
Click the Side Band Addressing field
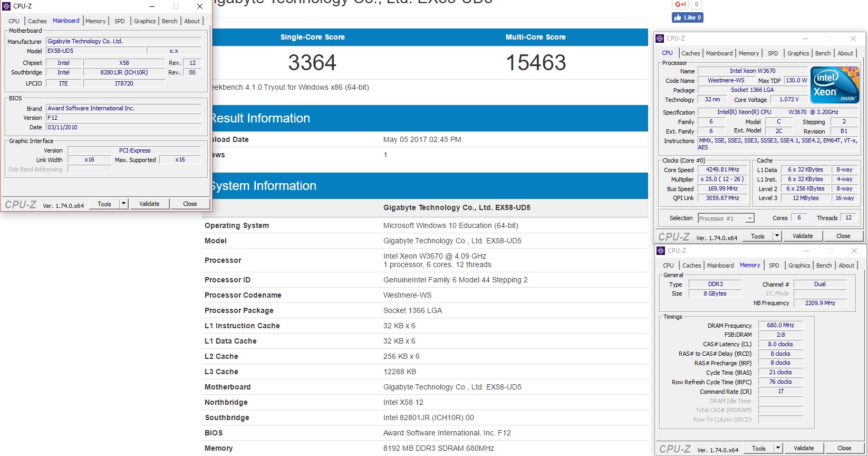point(90,169)
